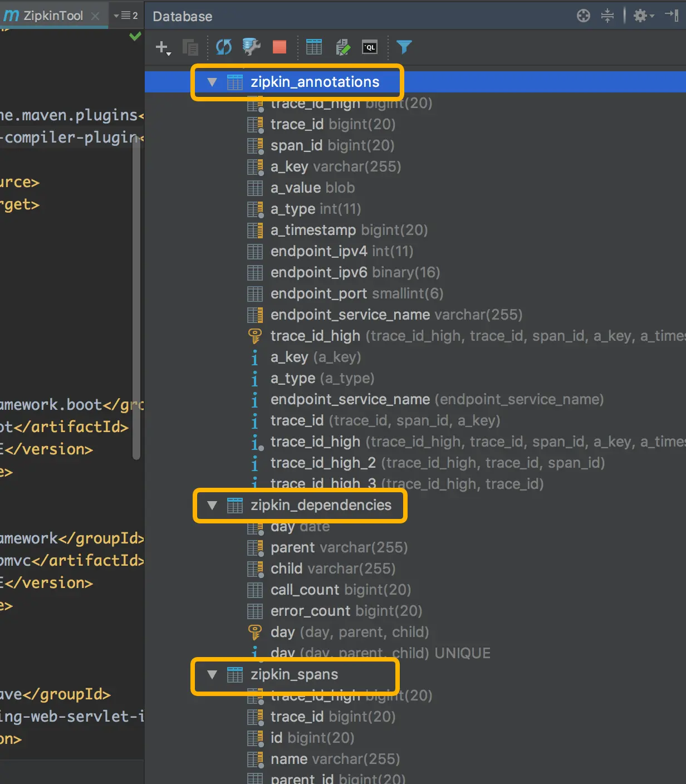
Task: Click the column icon beside endpoint_ipv4
Action: 254,251
